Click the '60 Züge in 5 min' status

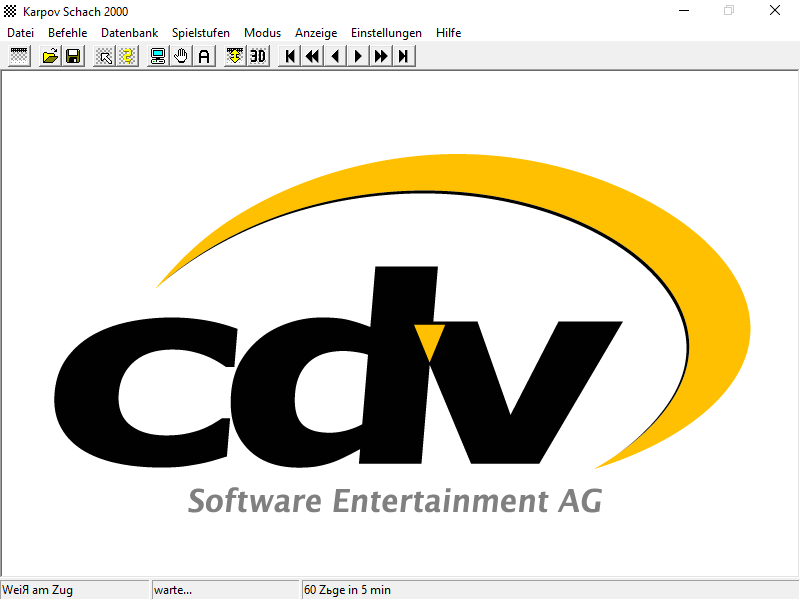pyautogui.click(x=550, y=590)
